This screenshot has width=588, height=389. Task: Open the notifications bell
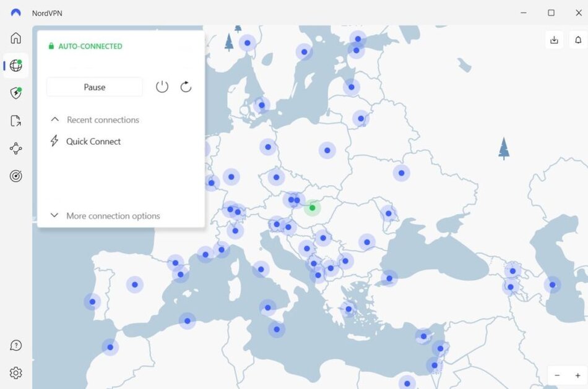tap(578, 40)
